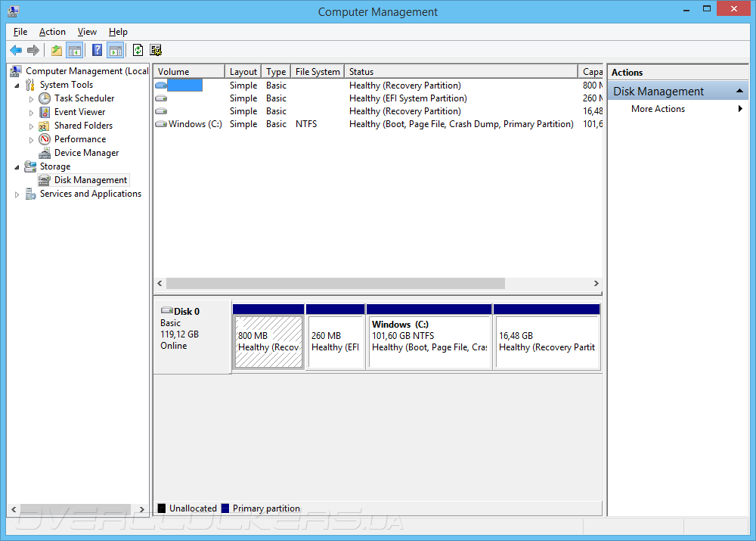Click the 16,48 GB recovery row drive icon
The image size is (756, 541).
(161, 111)
